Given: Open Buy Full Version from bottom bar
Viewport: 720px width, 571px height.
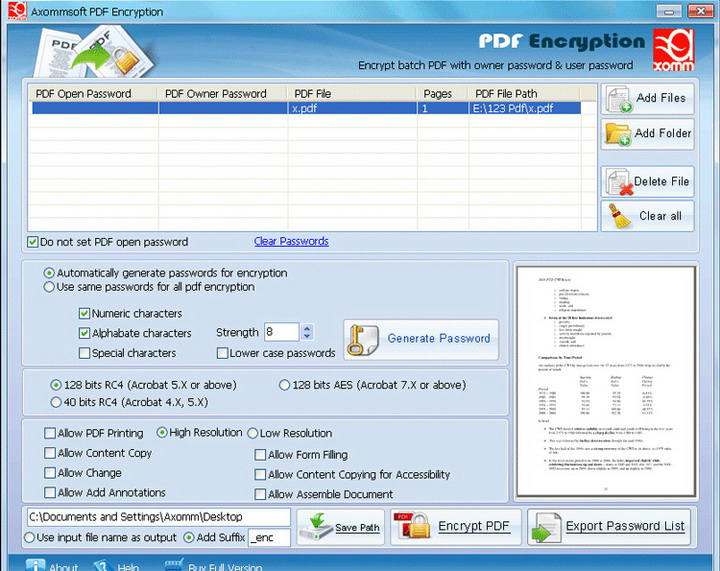Looking at the screenshot, I should click(x=225, y=566).
